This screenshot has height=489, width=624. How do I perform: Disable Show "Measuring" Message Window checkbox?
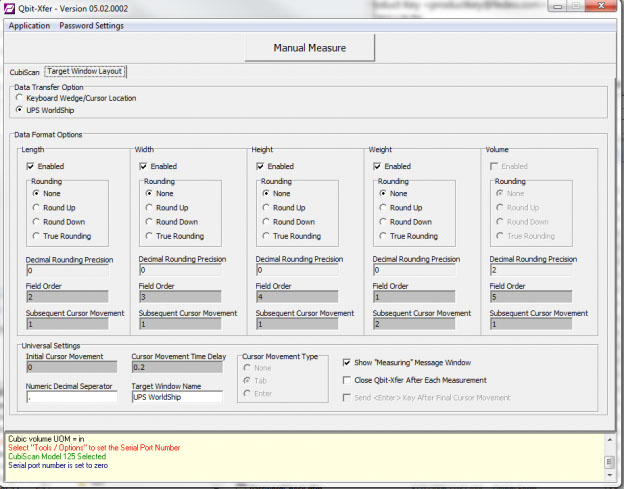click(x=347, y=362)
